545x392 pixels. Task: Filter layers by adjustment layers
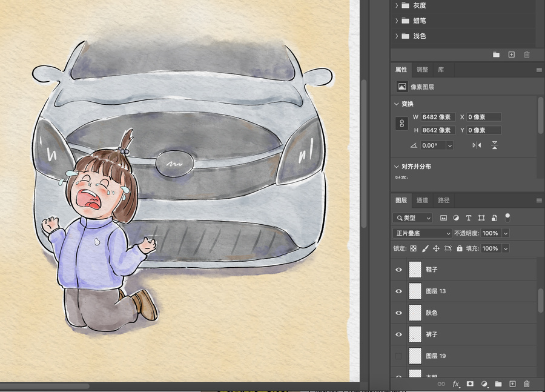coord(456,218)
